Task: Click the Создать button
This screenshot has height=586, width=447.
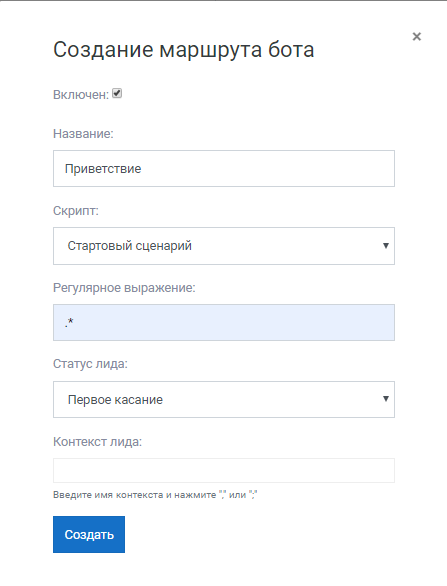Action: [89, 534]
